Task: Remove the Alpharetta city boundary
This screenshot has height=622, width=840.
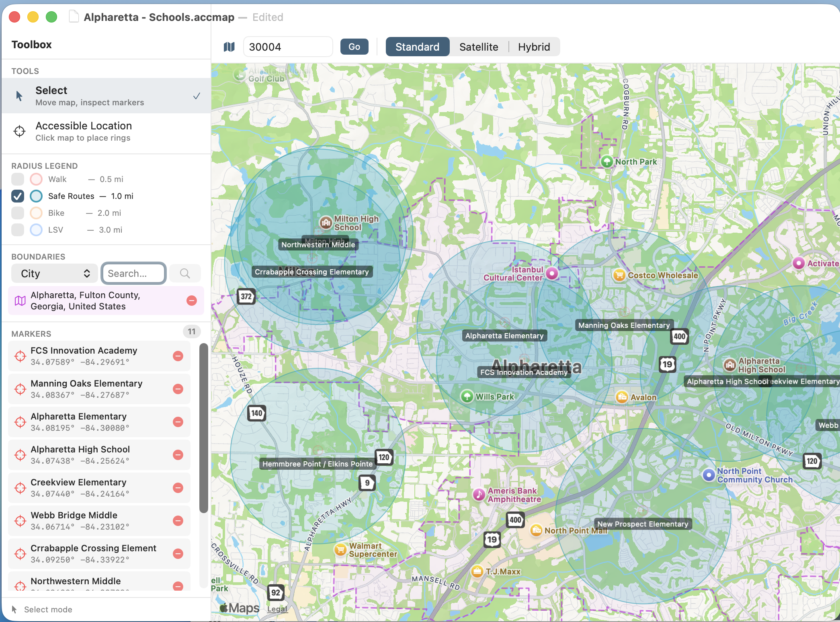Action: (192, 301)
